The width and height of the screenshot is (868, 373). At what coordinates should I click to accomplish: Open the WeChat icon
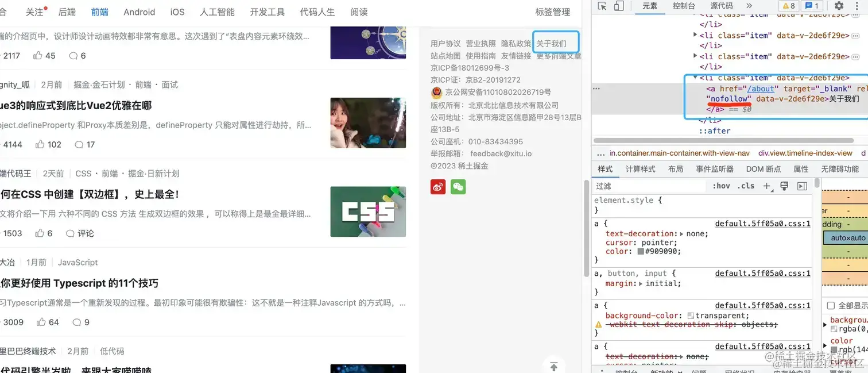click(458, 187)
